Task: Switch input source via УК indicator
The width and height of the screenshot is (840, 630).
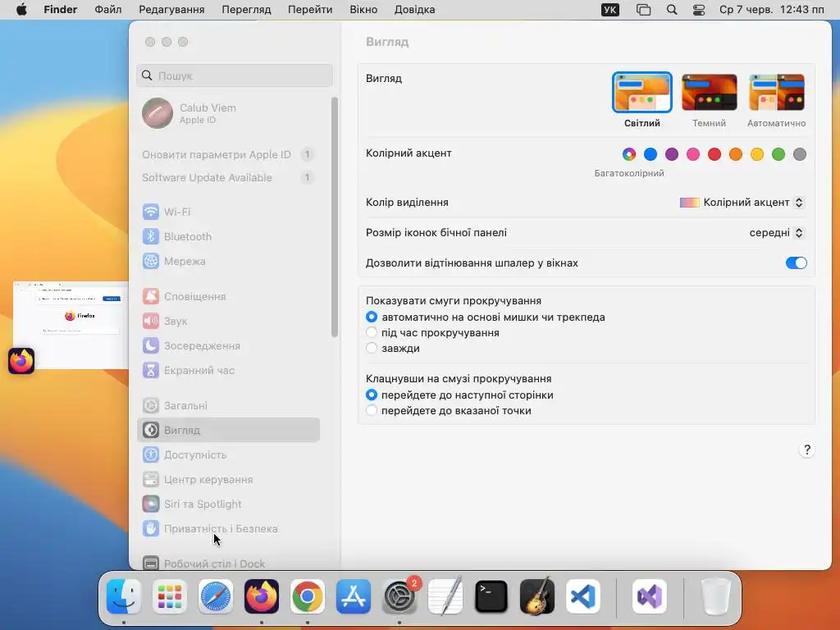Action: (x=609, y=10)
